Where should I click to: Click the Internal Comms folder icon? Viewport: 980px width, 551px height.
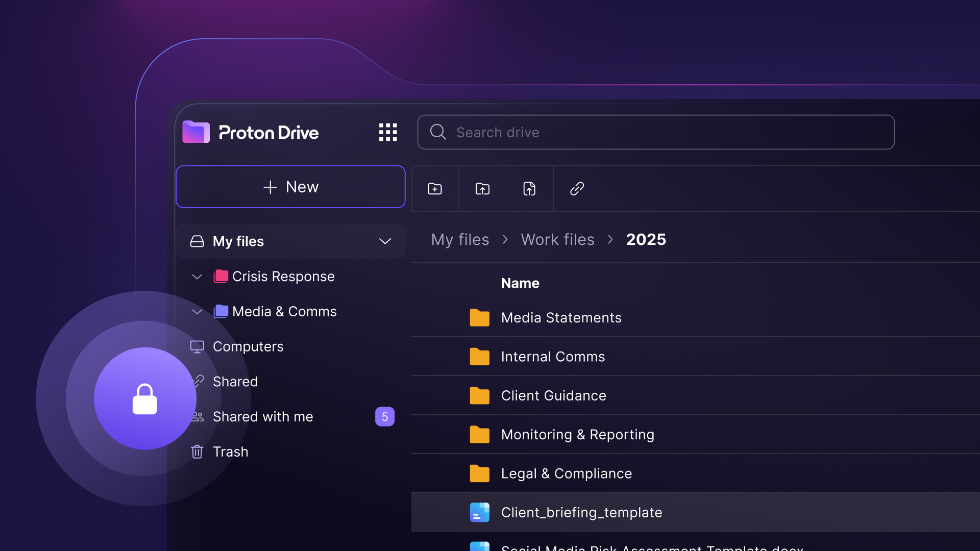479,357
